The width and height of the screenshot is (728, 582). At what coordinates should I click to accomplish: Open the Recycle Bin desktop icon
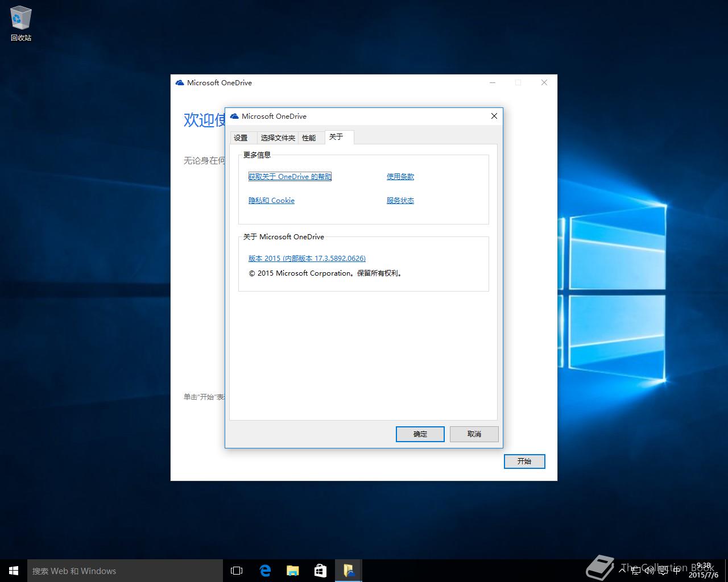[21, 24]
